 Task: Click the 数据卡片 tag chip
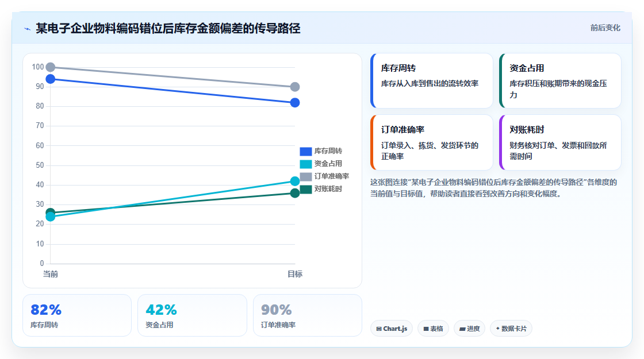(x=511, y=329)
